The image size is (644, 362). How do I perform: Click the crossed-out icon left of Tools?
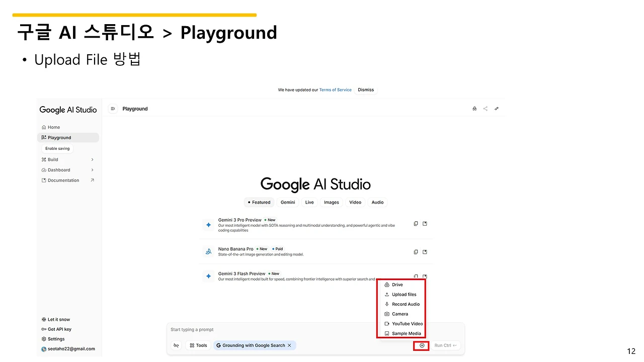coord(176,345)
